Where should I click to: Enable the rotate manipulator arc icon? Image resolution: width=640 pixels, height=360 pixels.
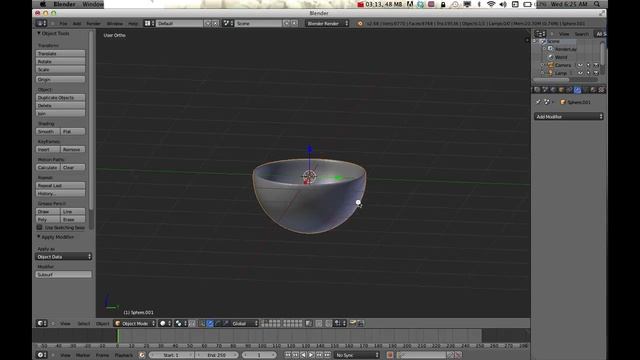point(218,323)
